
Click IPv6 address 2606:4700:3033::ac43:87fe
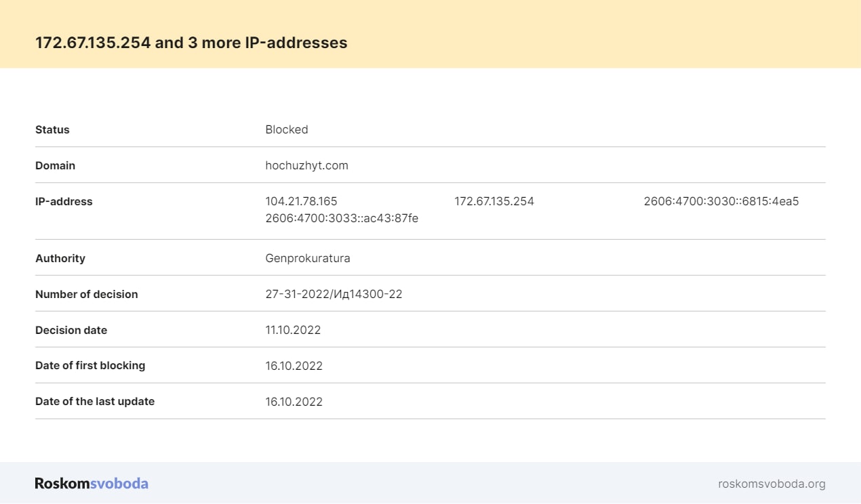(342, 218)
